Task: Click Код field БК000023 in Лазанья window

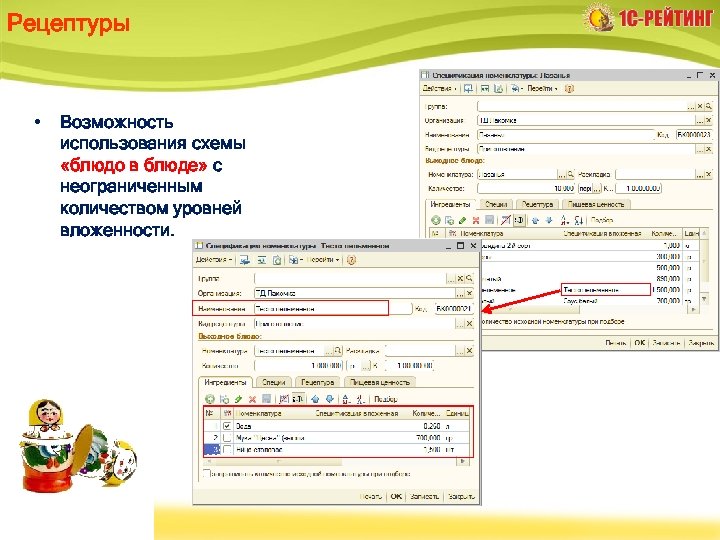Action: [694, 135]
